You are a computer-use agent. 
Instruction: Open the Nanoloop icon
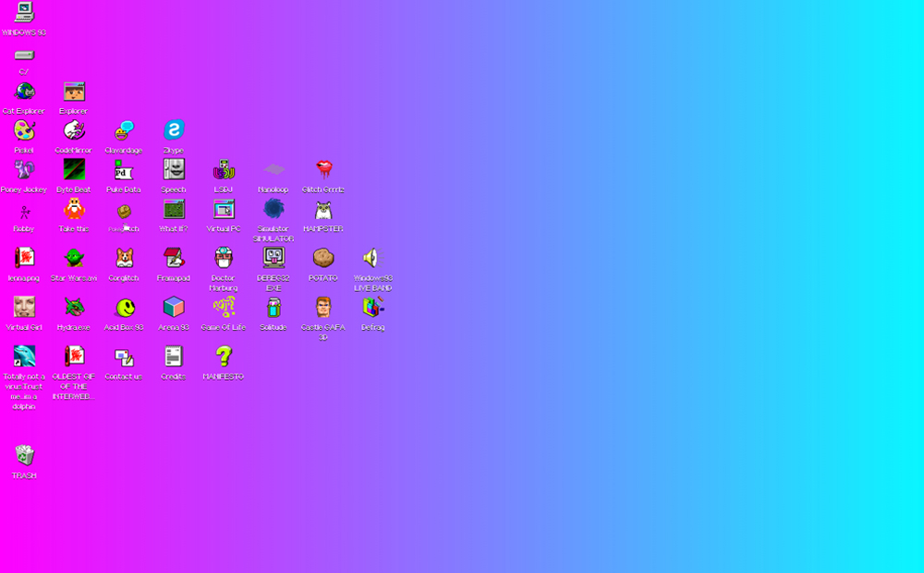tap(274, 170)
